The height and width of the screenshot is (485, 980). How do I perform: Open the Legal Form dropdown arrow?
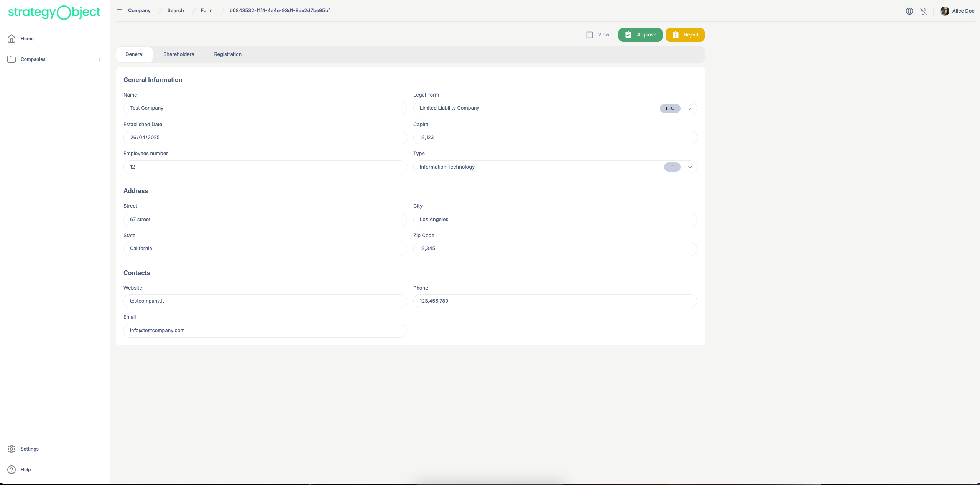[x=689, y=108]
